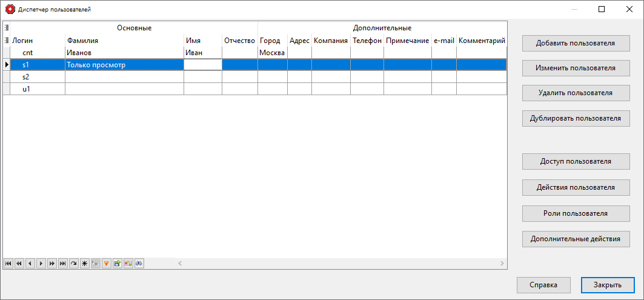Open Дополнительные действия

pos(576,239)
